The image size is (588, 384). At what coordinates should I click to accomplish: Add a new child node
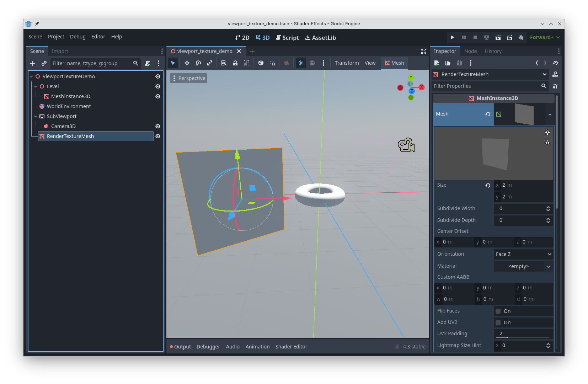point(33,63)
